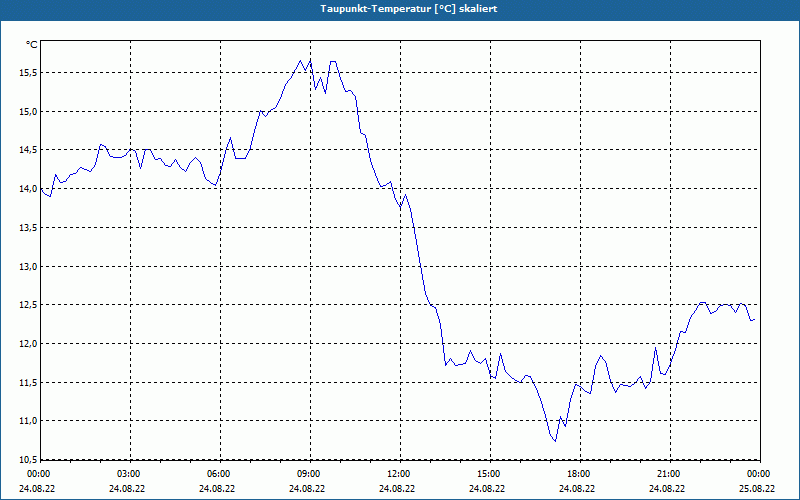Click the 24.08.22 date under 03:00

click(x=128, y=489)
